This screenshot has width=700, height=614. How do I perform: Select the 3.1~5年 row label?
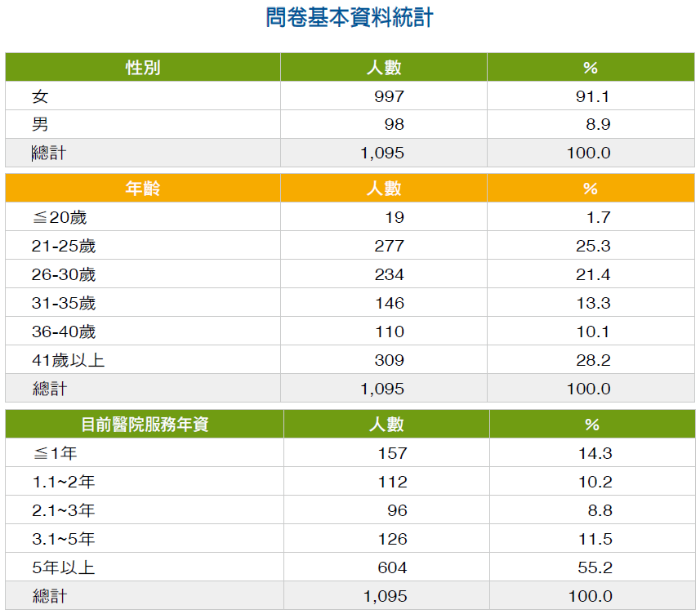[64, 539]
